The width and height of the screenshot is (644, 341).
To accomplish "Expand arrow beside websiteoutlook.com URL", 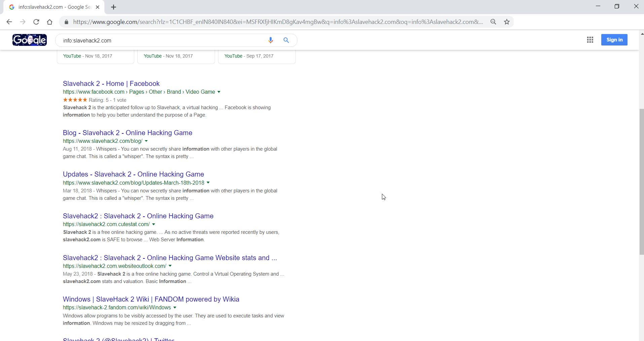I will click(x=170, y=266).
